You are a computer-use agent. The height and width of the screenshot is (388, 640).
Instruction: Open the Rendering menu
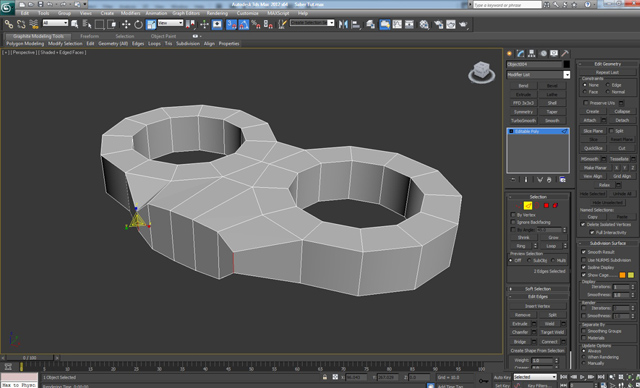pyautogui.click(x=217, y=13)
